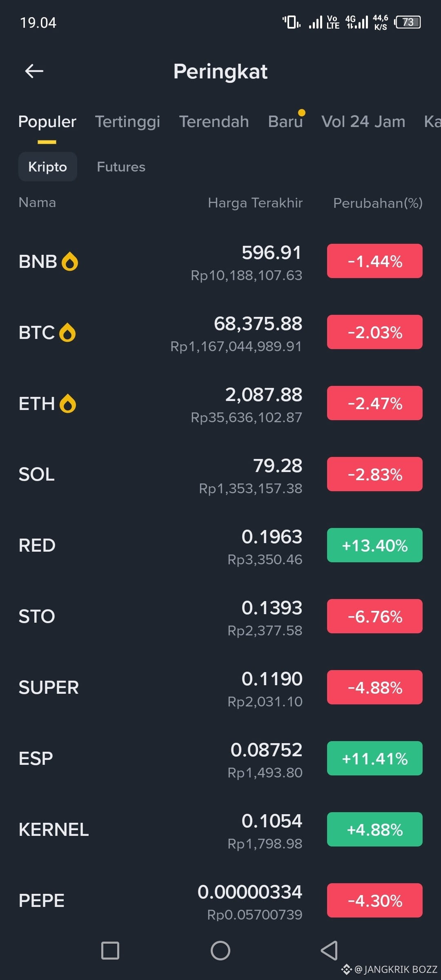Sort by Perubahan(%) column header
The height and width of the screenshot is (980, 441).
tap(378, 203)
